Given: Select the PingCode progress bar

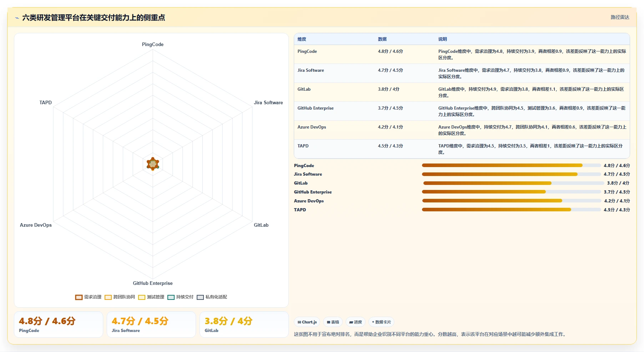Looking at the screenshot, I should 512,165.
